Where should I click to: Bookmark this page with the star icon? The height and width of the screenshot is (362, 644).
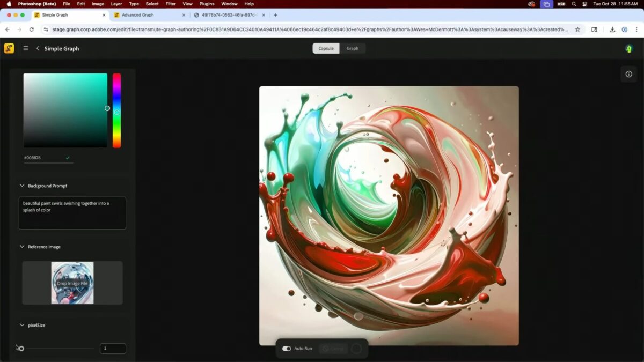click(x=577, y=29)
